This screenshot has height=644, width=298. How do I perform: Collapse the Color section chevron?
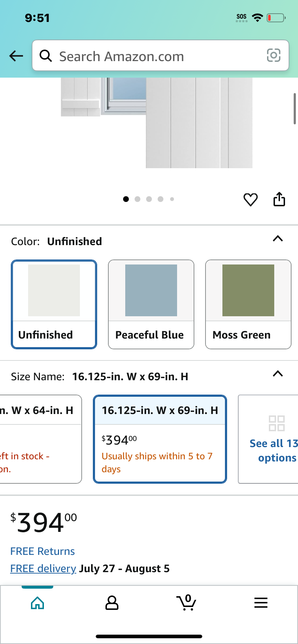[x=278, y=239]
